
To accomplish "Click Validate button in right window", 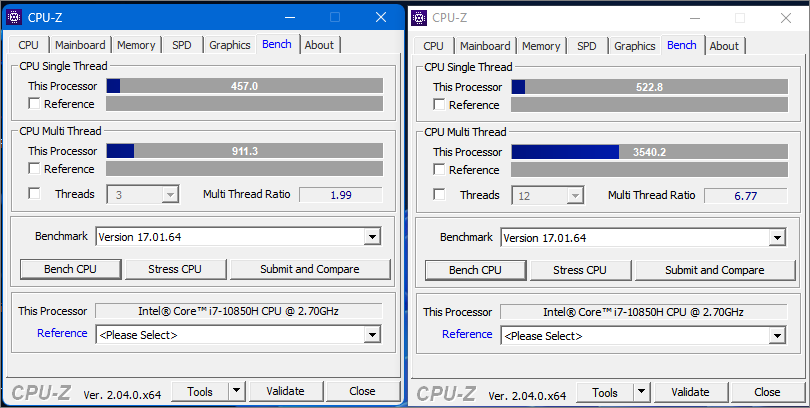I will pos(691,393).
